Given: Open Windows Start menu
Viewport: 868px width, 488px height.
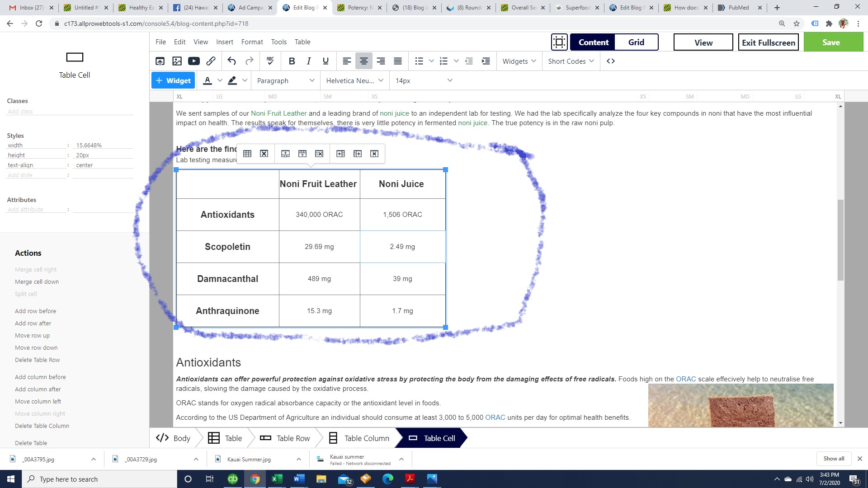Looking at the screenshot, I should [11, 479].
